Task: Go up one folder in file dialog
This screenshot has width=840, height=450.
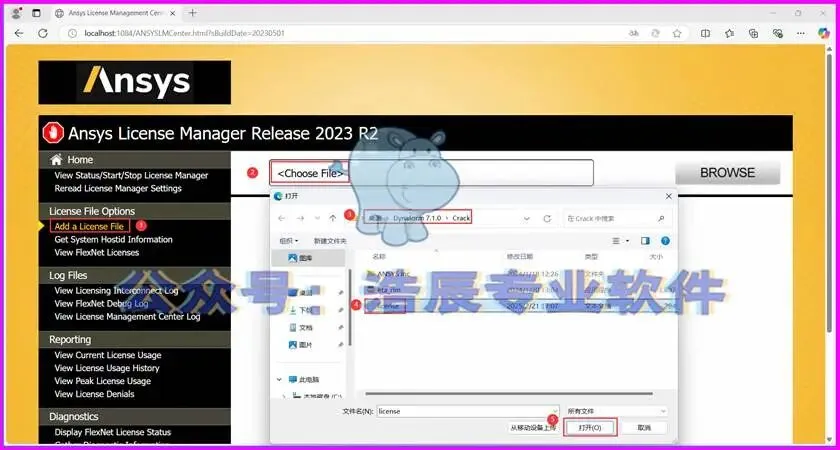Action: point(333,219)
